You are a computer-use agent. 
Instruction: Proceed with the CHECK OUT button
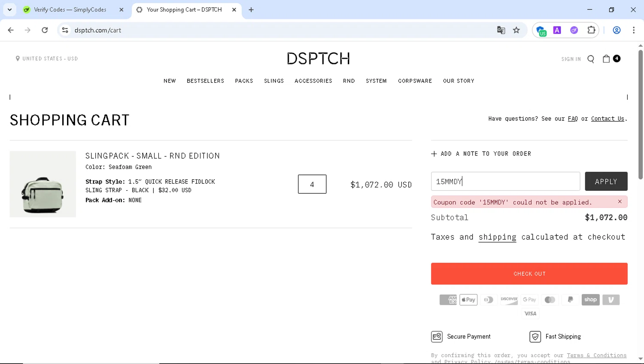529,274
